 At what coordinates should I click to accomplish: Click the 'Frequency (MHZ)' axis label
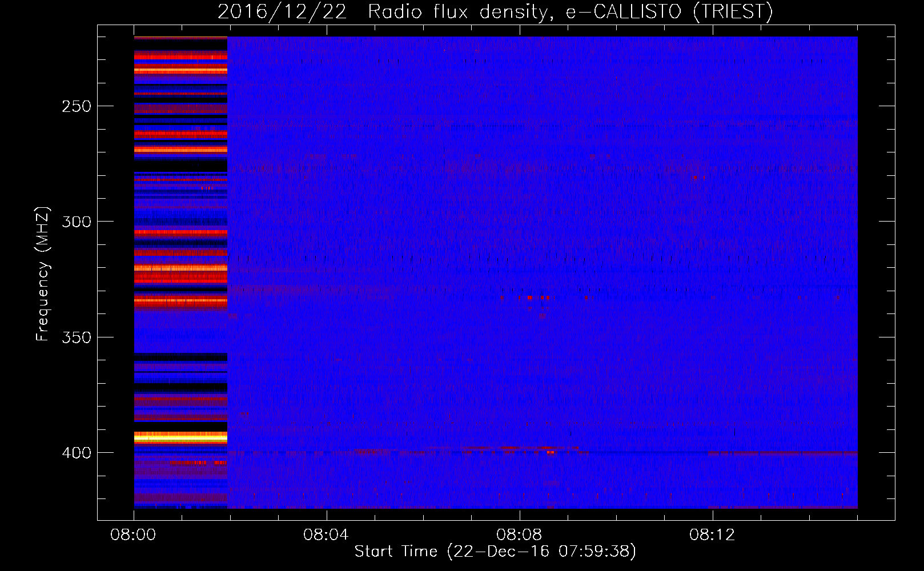click(x=42, y=274)
